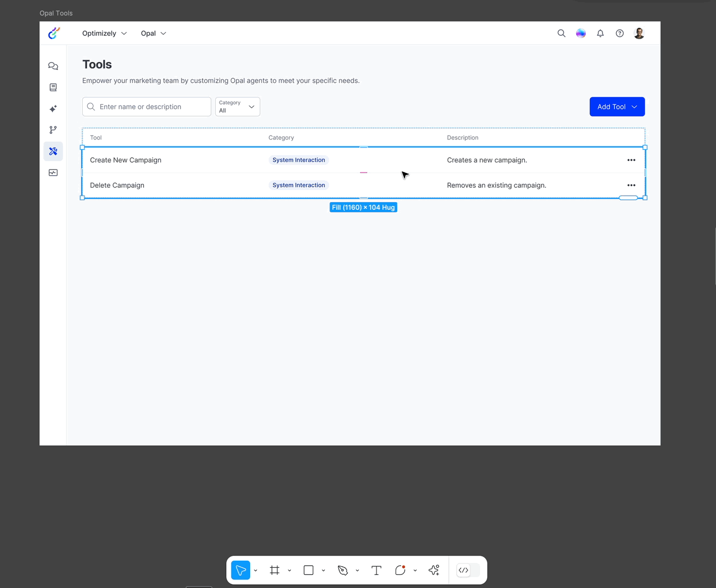Expand the Category All dropdown
Screen dimensions: 716x588
[x=238, y=107]
